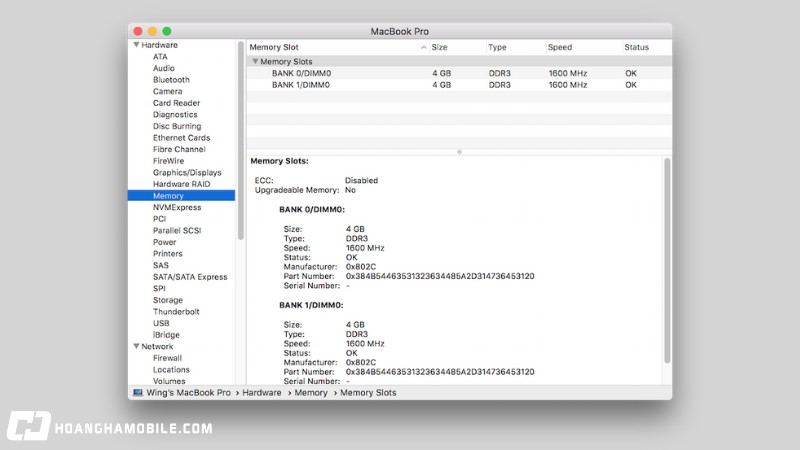The height and width of the screenshot is (450, 800).
Task: Open the Bluetooth hardware entry
Action: click(x=171, y=80)
